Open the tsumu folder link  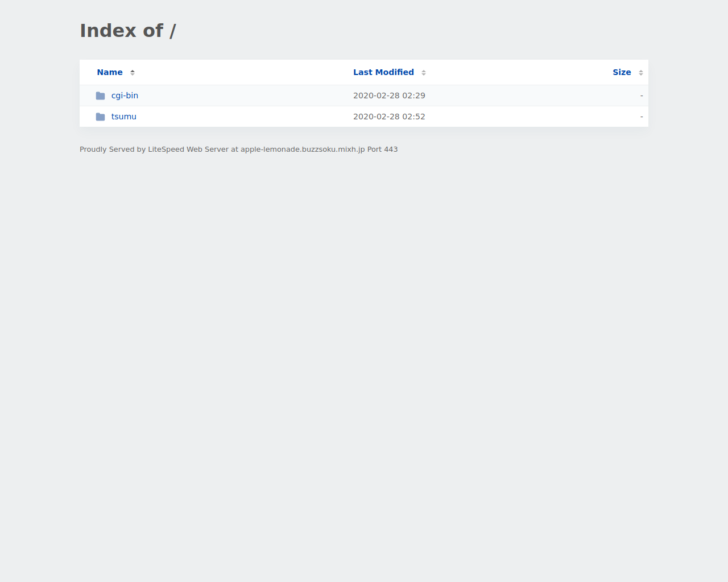(x=123, y=117)
